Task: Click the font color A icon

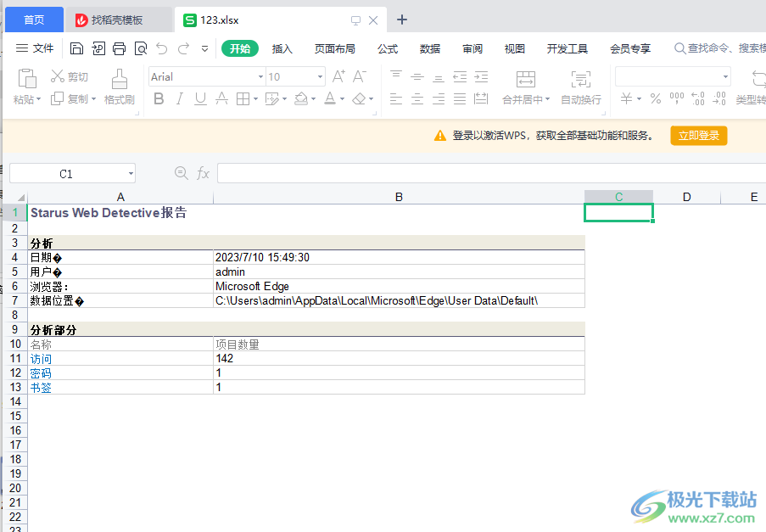Action: [330, 98]
